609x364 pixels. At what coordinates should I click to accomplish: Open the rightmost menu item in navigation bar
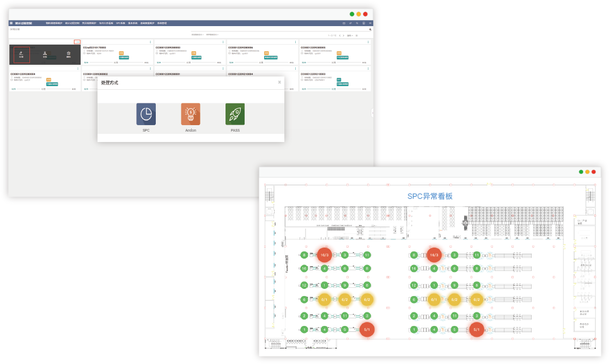click(x=162, y=23)
